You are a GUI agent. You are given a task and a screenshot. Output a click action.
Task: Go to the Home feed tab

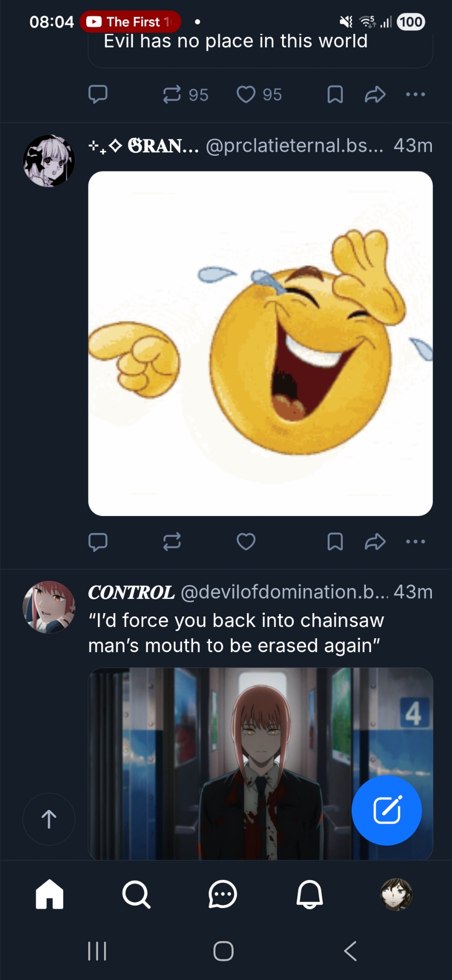pos(49,894)
